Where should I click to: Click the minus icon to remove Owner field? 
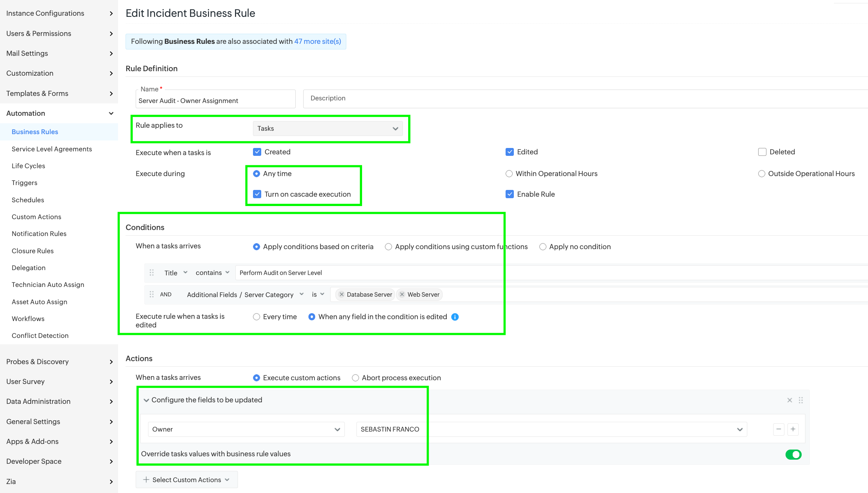pyautogui.click(x=778, y=429)
